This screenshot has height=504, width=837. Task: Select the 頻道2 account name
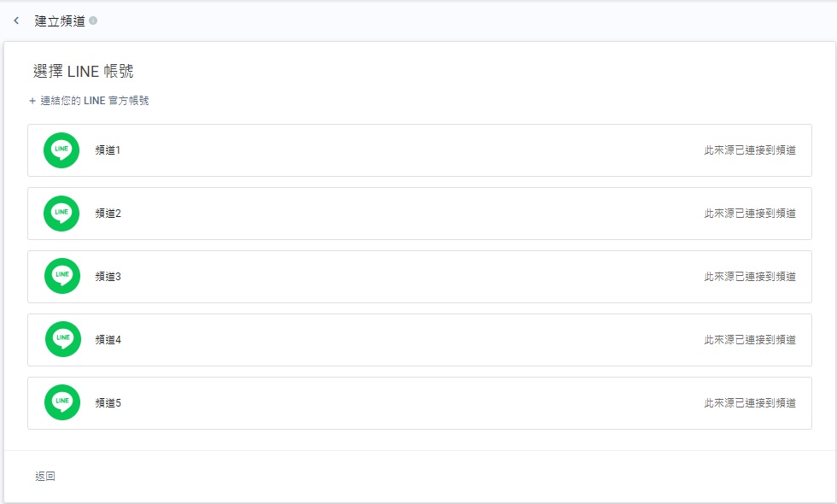[x=108, y=214]
